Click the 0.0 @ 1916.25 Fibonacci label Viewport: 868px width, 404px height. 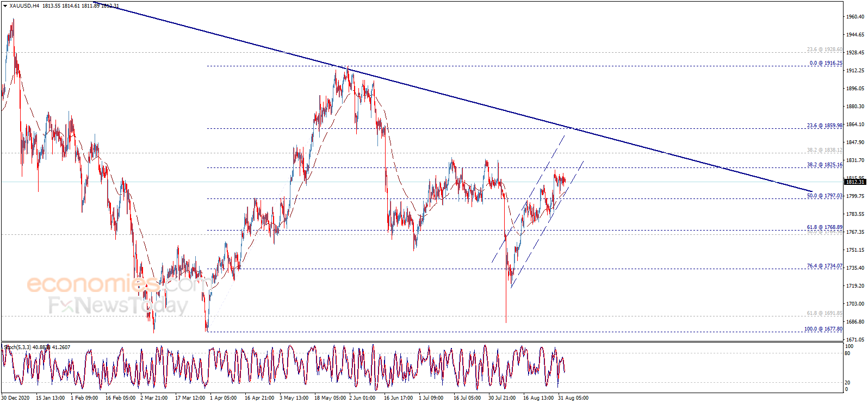[825, 63]
